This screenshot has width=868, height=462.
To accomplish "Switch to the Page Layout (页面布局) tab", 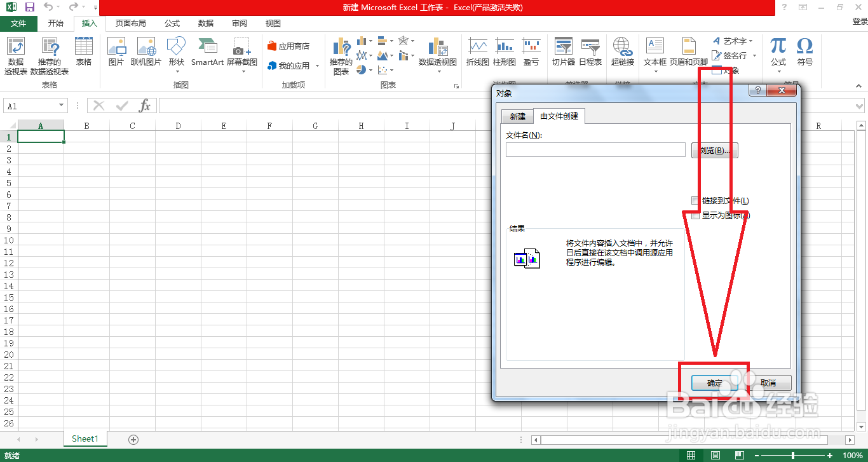I will (x=131, y=23).
